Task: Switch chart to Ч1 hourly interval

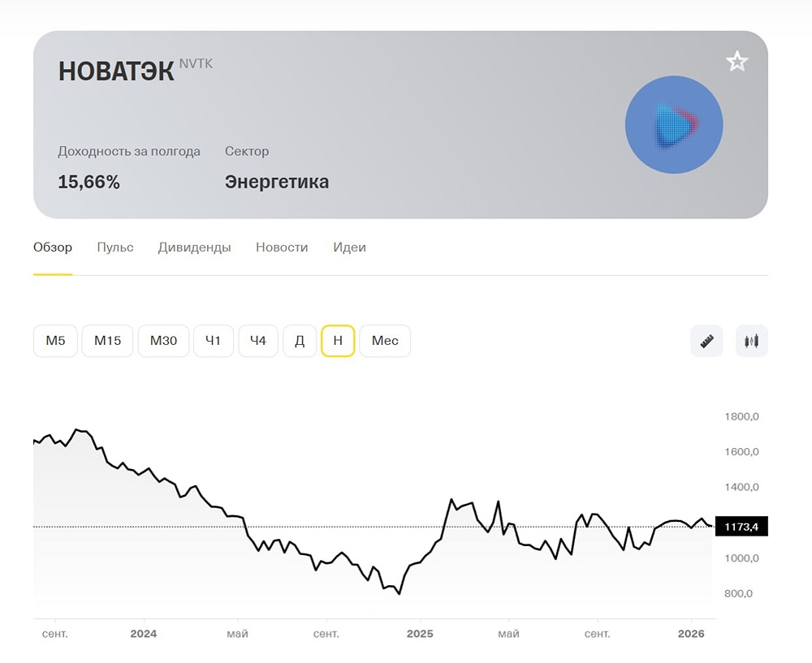Action: 213,341
